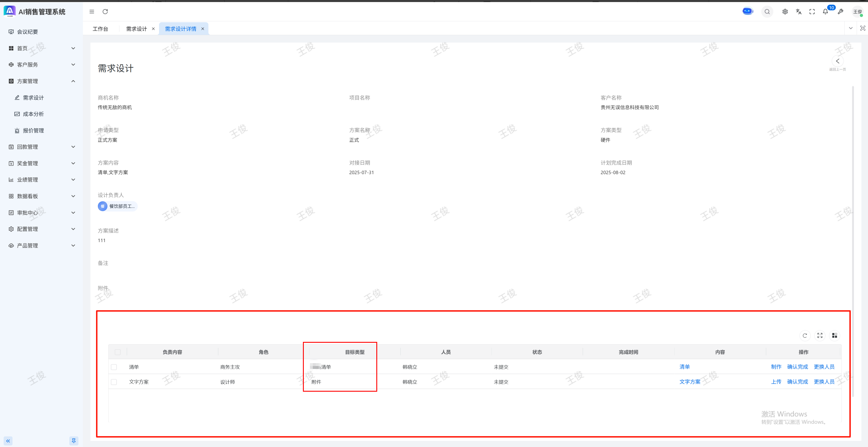Refresh the page using reload icon
Viewport: 868px width, 447px height.
pos(105,12)
